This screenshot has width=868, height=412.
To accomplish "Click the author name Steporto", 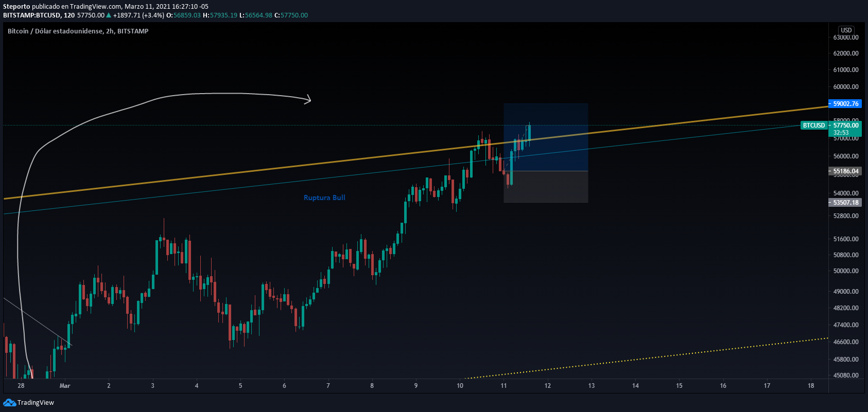I will coord(16,7).
